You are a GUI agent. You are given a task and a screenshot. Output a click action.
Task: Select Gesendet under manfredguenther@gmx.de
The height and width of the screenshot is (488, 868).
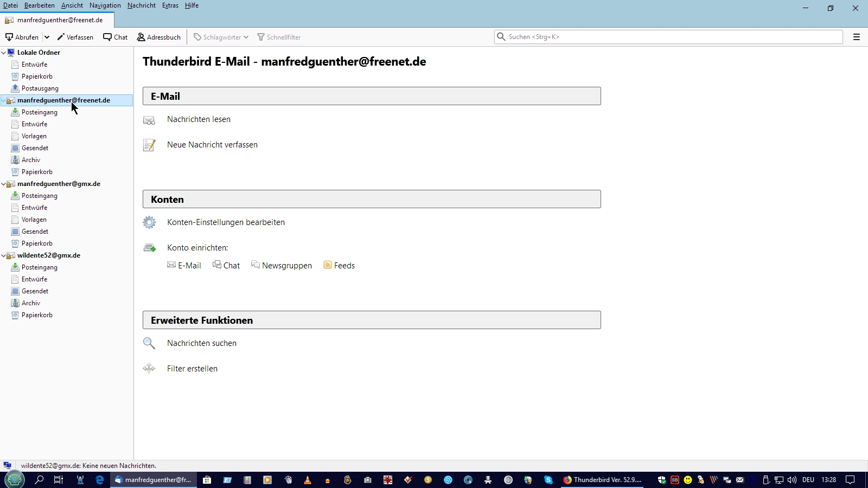click(x=35, y=232)
